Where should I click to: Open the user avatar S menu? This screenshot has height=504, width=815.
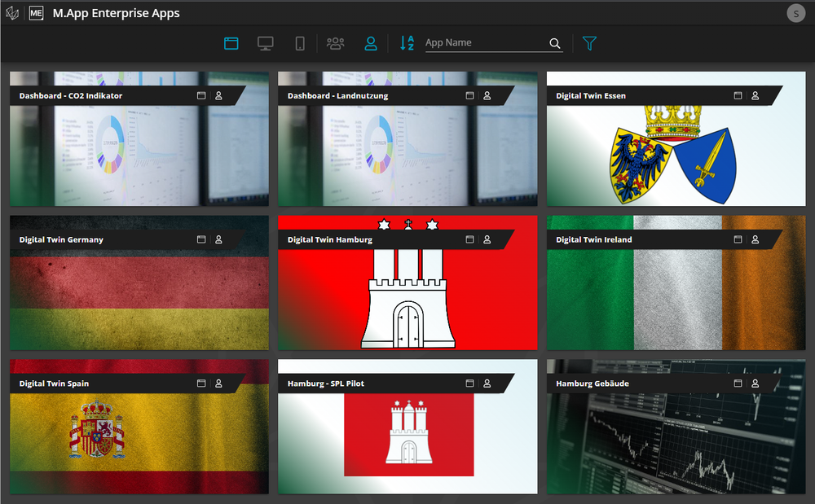(x=795, y=13)
